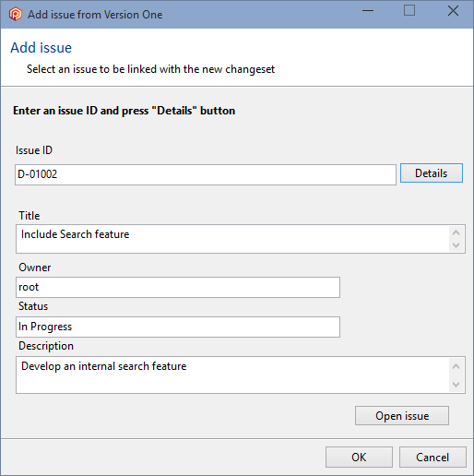Click the Status field showing In Progress
Image resolution: width=474 pixels, height=476 pixels.
pyautogui.click(x=178, y=327)
